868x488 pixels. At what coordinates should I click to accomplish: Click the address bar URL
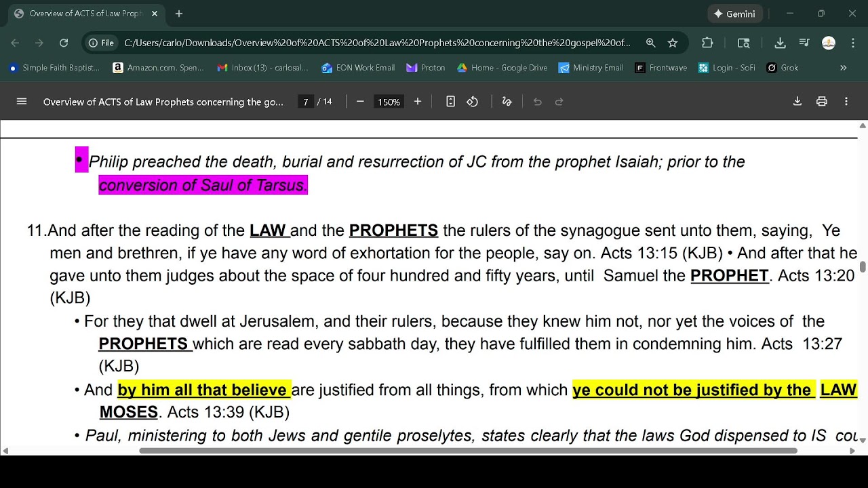(x=377, y=43)
